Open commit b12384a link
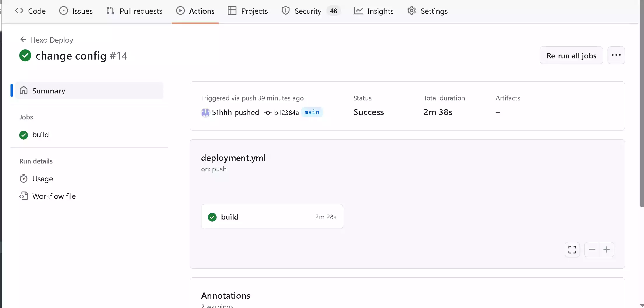 pos(286,113)
